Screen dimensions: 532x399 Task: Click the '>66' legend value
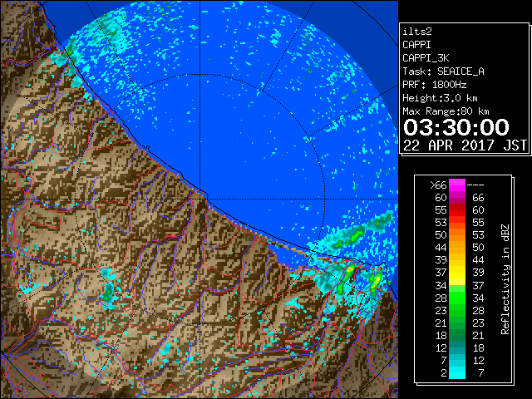pyautogui.click(x=438, y=185)
